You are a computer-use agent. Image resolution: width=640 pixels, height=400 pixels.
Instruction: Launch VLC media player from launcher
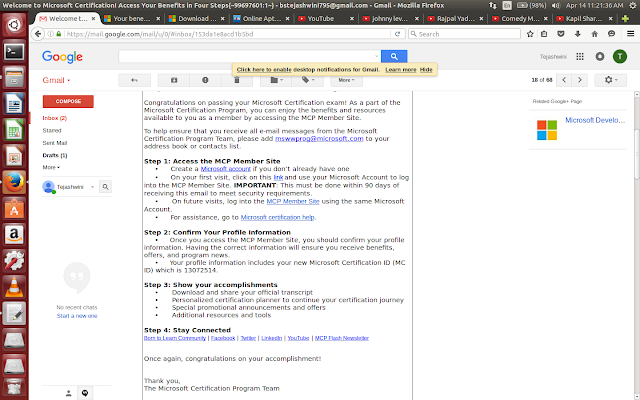pos(14,287)
